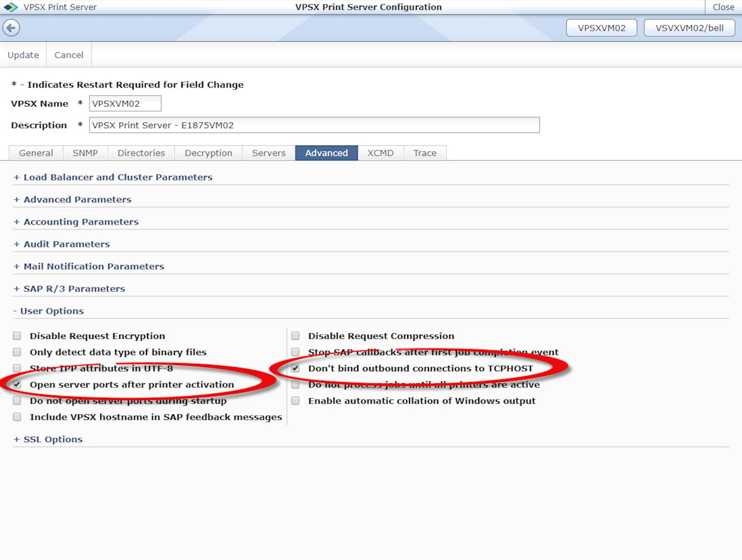The width and height of the screenshot is (742, 560).
Task: Check Do not process jobs until printers active
Action: pyautogui.click(x=295, y=384)
